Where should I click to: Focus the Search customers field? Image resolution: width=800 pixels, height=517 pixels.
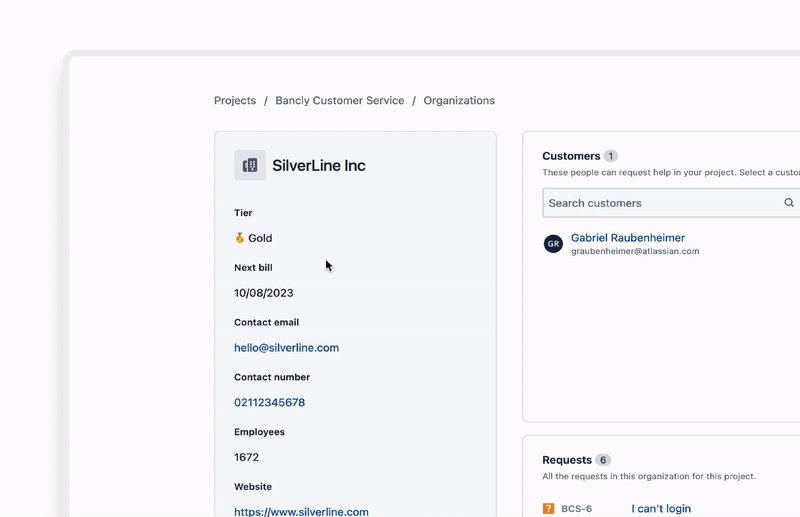pyautogui.click(x=671, y=203)
